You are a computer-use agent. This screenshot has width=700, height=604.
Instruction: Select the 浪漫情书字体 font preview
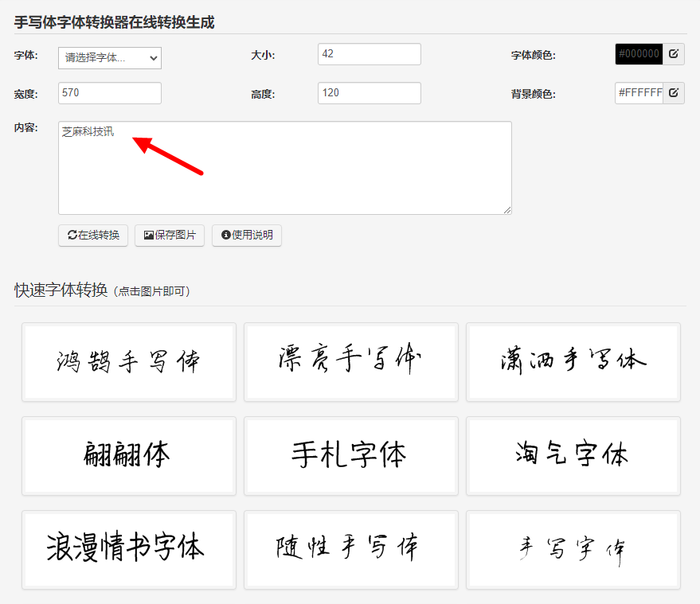(x=128, y=550)
